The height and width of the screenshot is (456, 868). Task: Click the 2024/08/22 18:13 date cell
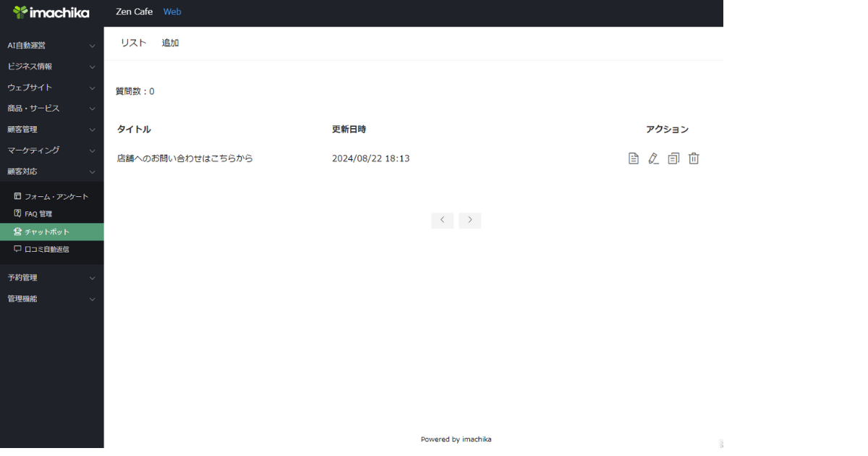coord(370,159)
